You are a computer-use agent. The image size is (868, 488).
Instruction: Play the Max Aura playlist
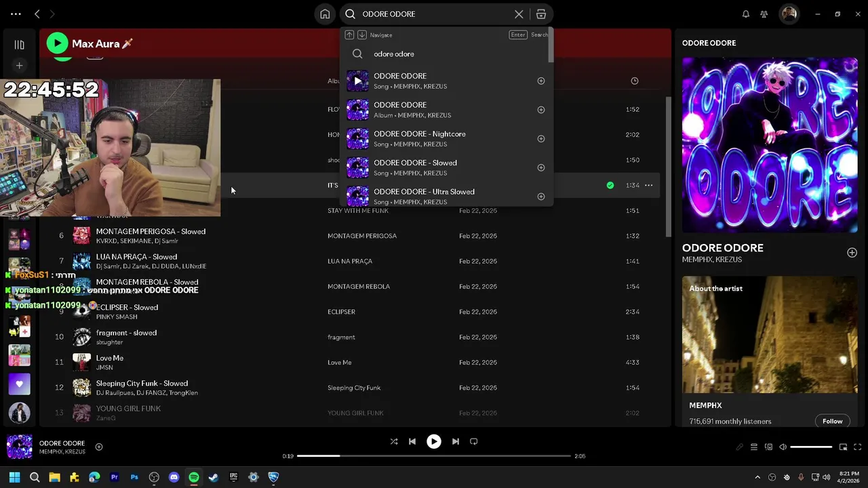coord(58,43)
